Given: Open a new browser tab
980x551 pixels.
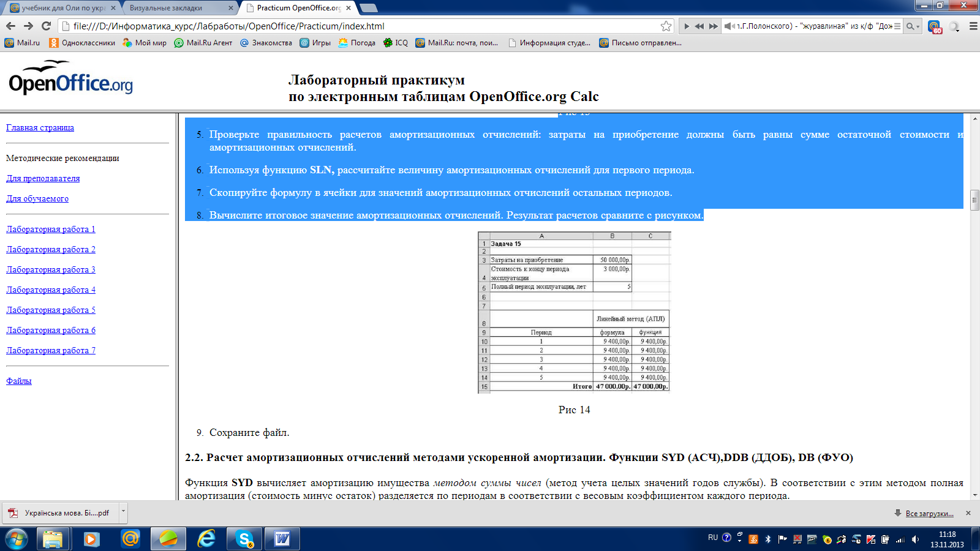Looking at the screenshot, I should [x=369, y=8].
